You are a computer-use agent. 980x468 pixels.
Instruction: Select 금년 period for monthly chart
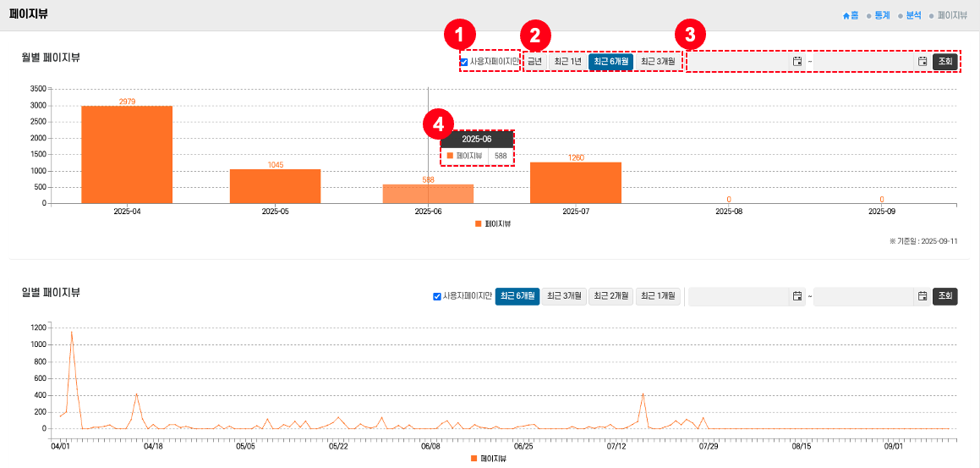534,62
